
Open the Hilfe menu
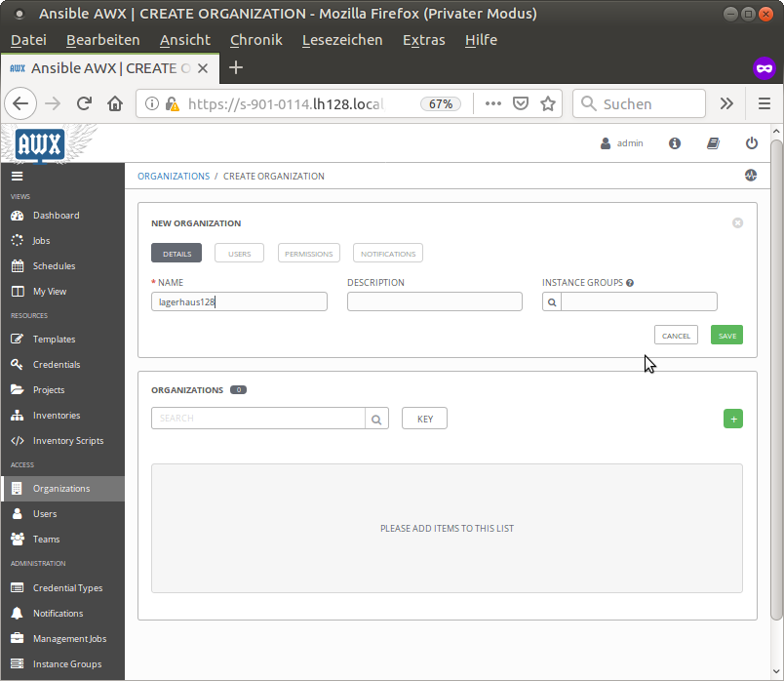(x=481, y=40)
